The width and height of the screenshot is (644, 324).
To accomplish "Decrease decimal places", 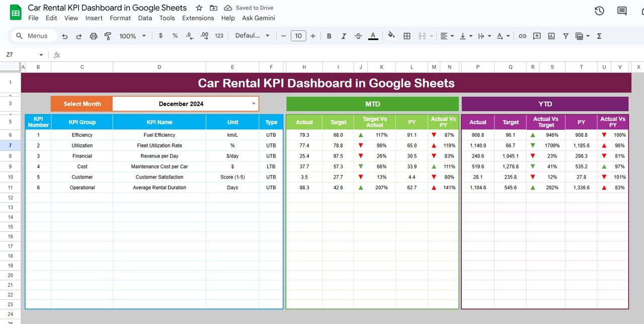I will point(189,36).
